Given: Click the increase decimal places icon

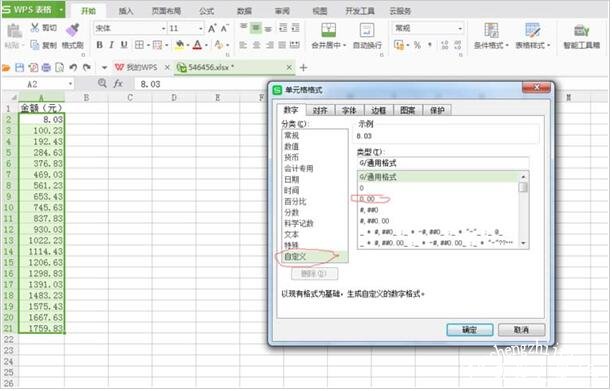Looking at the screenshot, I should pyautogui.click(x=445, y=45).
